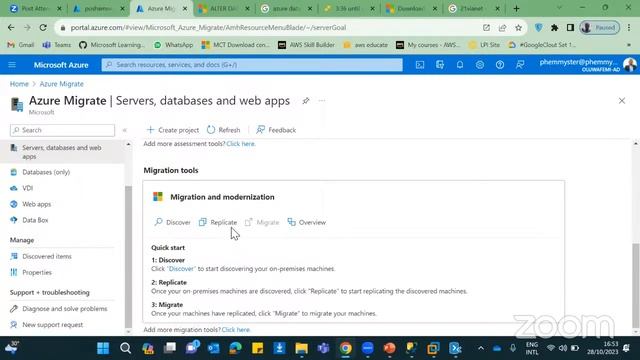Image resolution: width=640 pixels, height=360 pixels.
Task: Click the Migrate action
Action: pyautogui.click(x=262, y=222)
